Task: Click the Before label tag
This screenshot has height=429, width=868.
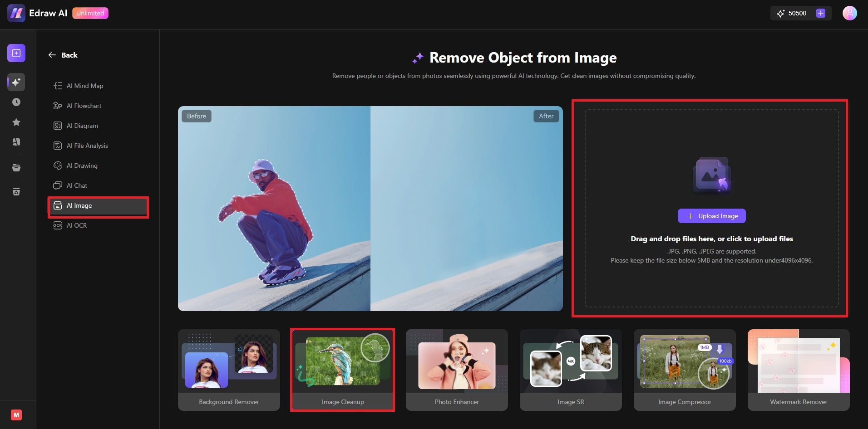Action: point(197,116)
